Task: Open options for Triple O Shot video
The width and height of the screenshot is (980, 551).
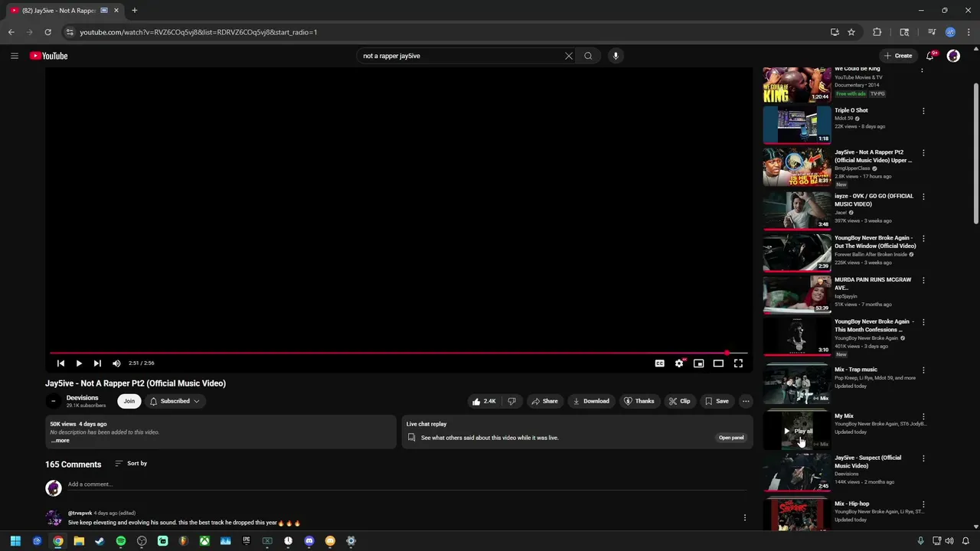Action: [x=923, y=111]
